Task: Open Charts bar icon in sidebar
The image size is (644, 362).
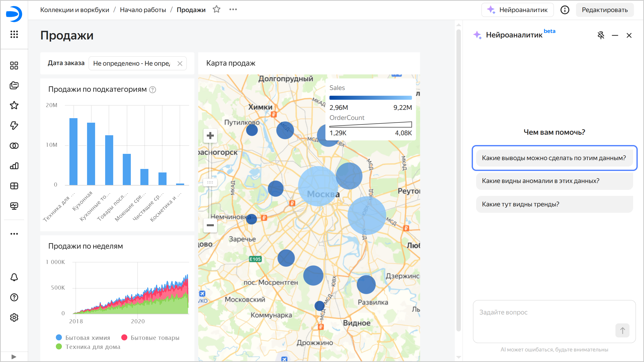Action: pos(14,166)
